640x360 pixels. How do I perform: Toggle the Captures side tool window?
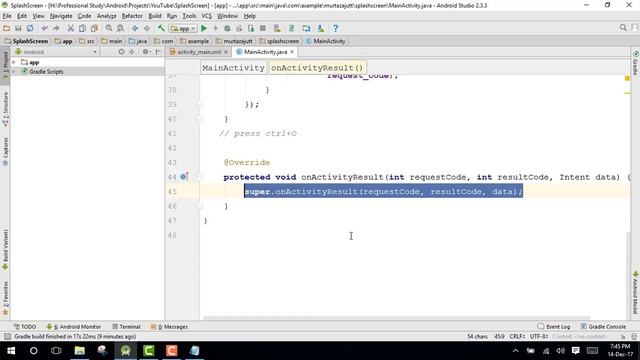(5, 151)
